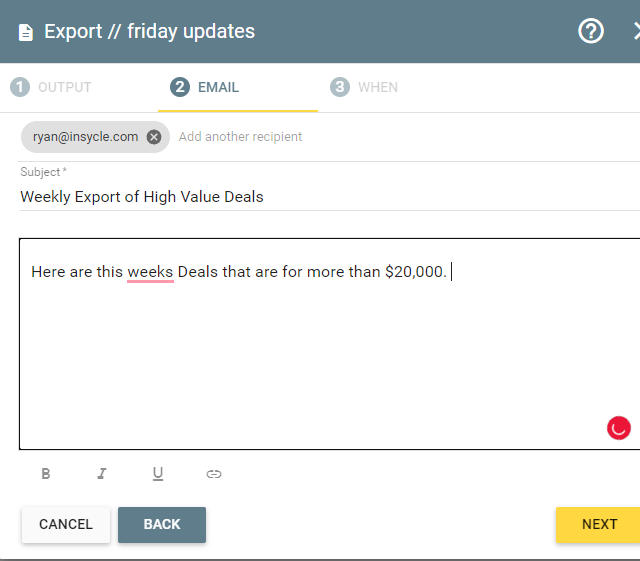The width and height of the screenshot is (640, 561).
Task: Proceed with the NEXT button
Action: tap(598, 525)
